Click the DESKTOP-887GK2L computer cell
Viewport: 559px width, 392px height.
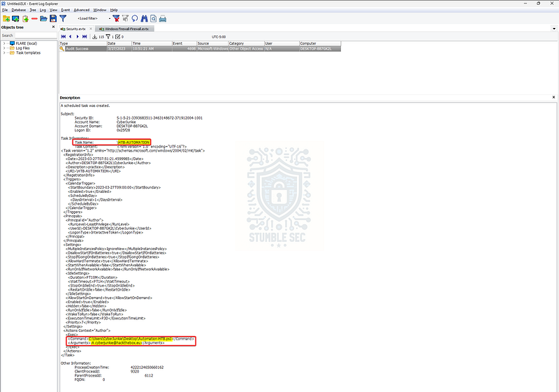click(320, 49)
